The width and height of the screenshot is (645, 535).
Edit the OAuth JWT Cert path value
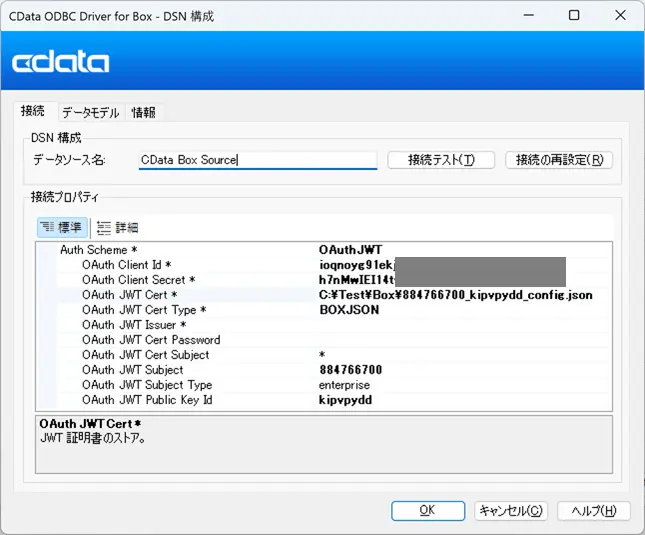point(455,295)
